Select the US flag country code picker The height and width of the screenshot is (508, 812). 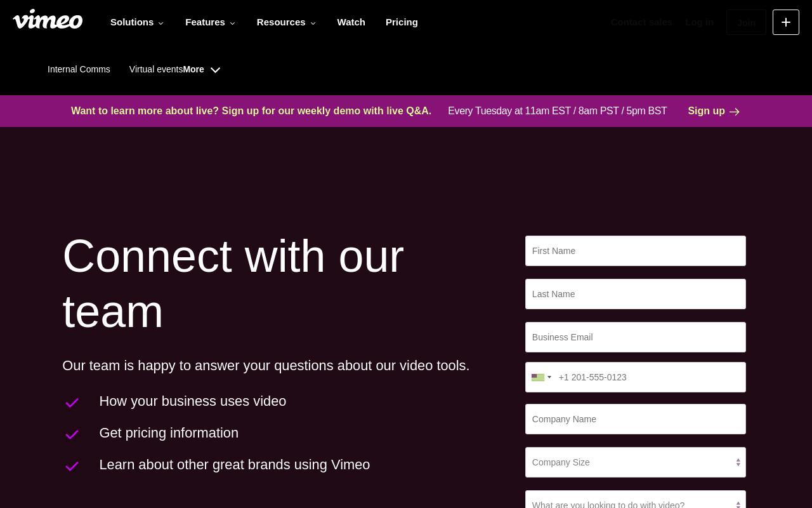pos(541,377)
